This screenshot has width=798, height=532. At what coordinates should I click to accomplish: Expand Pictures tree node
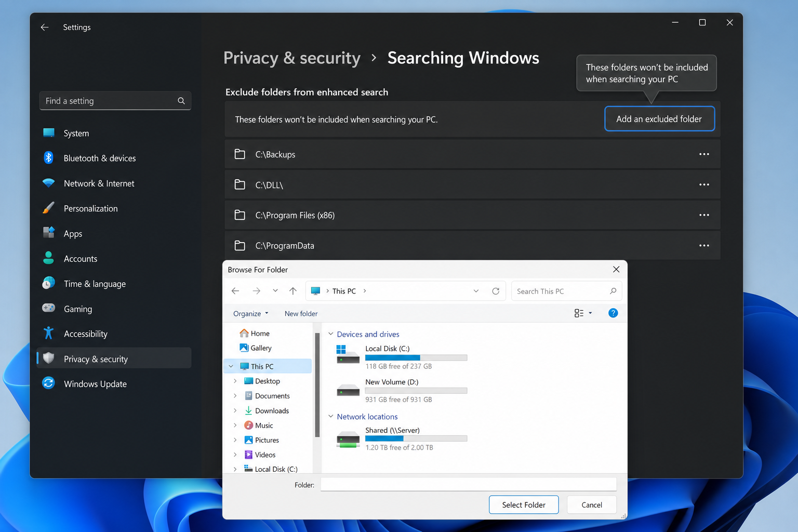coord(235,440)
